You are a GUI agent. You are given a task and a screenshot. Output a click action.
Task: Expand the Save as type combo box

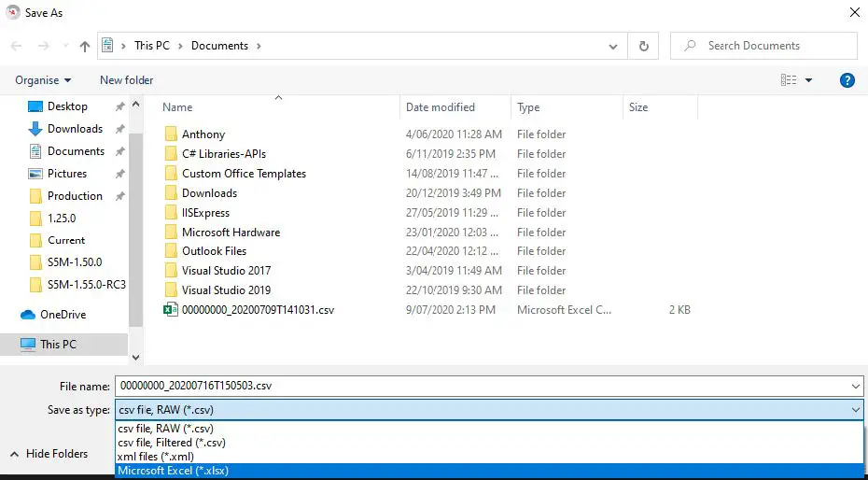[856, 409]
